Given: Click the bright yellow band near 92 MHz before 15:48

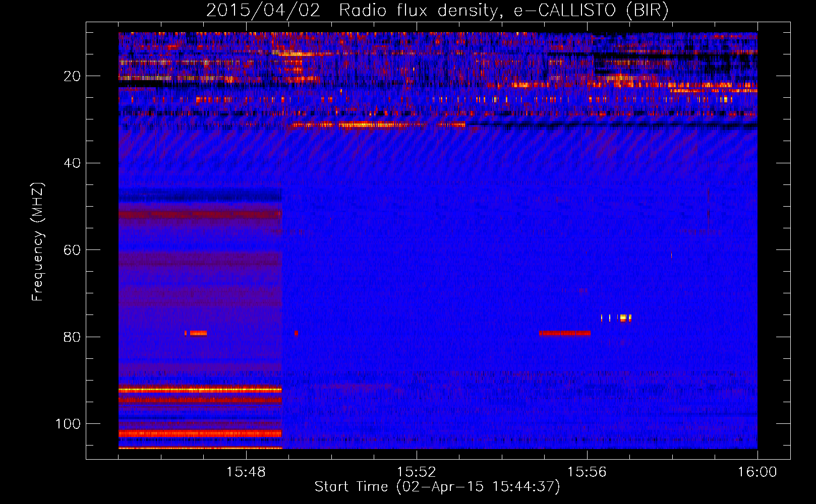Looking at the screenshot, I should [x=200, y=390].
